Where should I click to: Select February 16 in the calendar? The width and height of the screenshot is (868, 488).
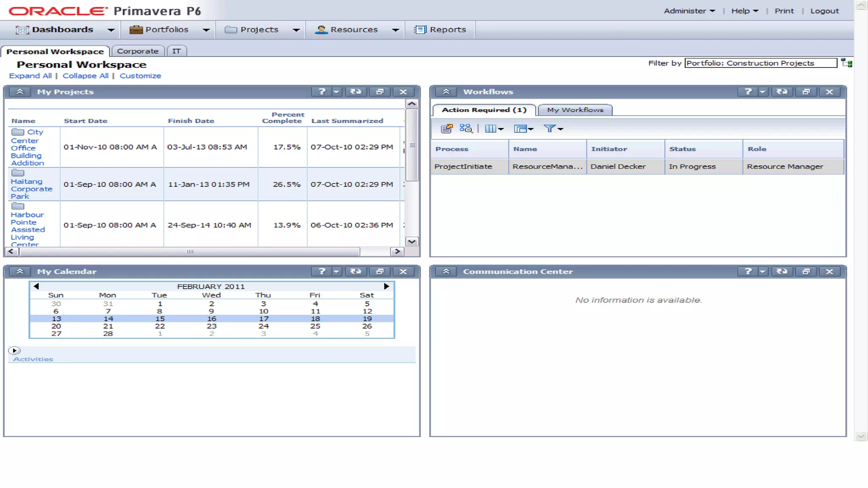(211, 319)
